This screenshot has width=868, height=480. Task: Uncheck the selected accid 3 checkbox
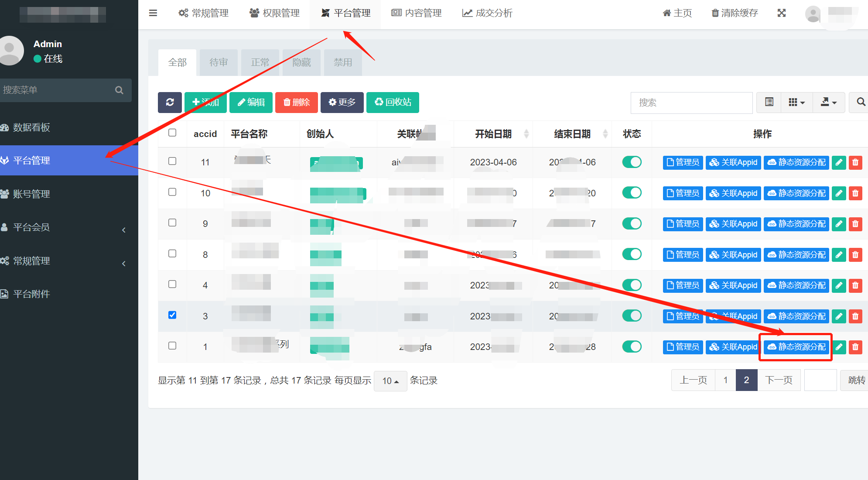(172, 315)
